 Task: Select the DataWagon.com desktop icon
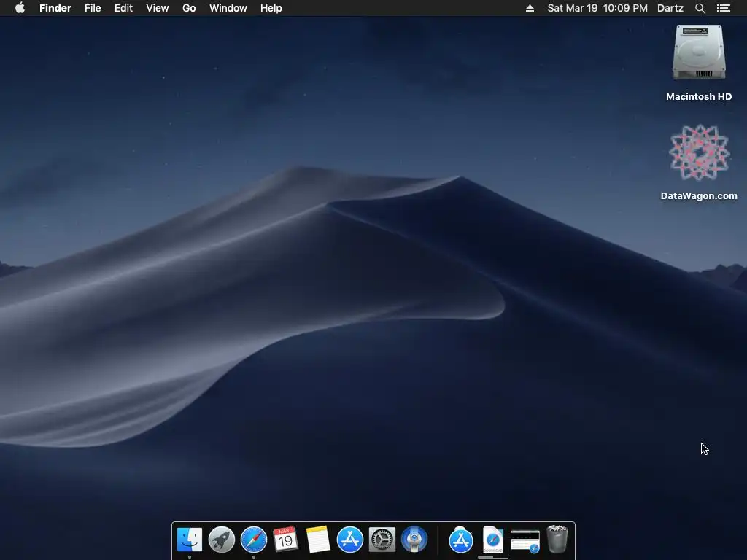[x=699, y=152]
